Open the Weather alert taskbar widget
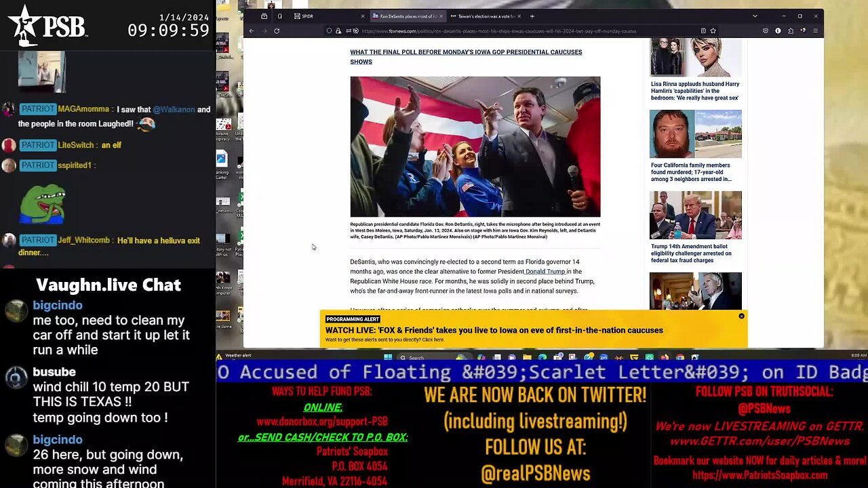 (x=235, y=355)
